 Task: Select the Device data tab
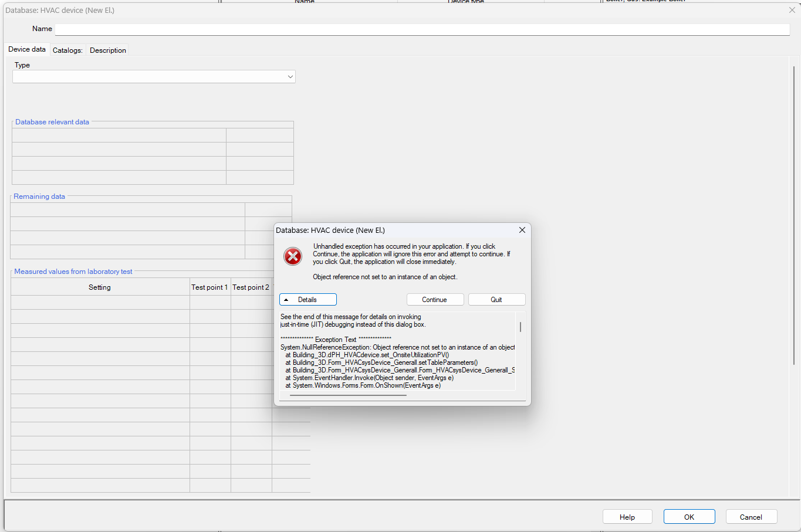26,50
